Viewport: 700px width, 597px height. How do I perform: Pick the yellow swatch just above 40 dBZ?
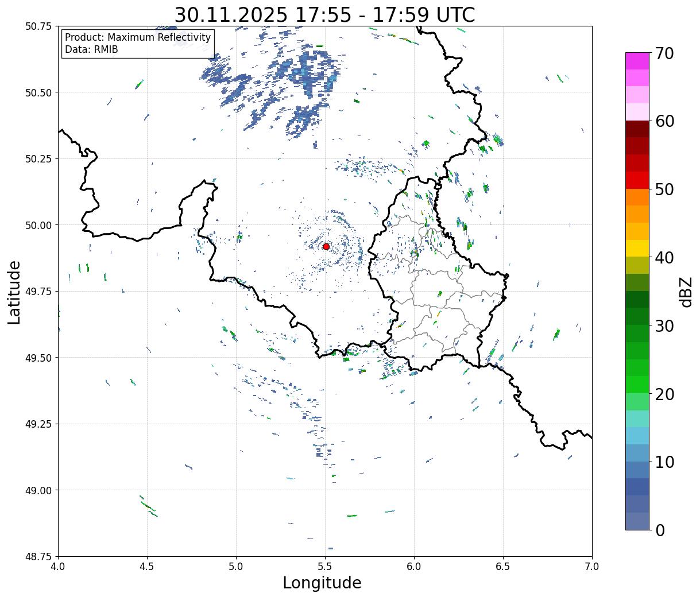(637, 248)
